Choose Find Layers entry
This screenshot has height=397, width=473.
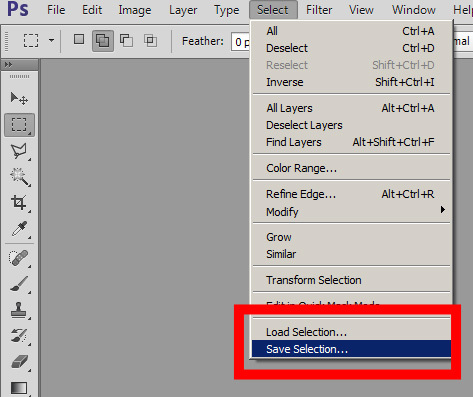[351, 142]
